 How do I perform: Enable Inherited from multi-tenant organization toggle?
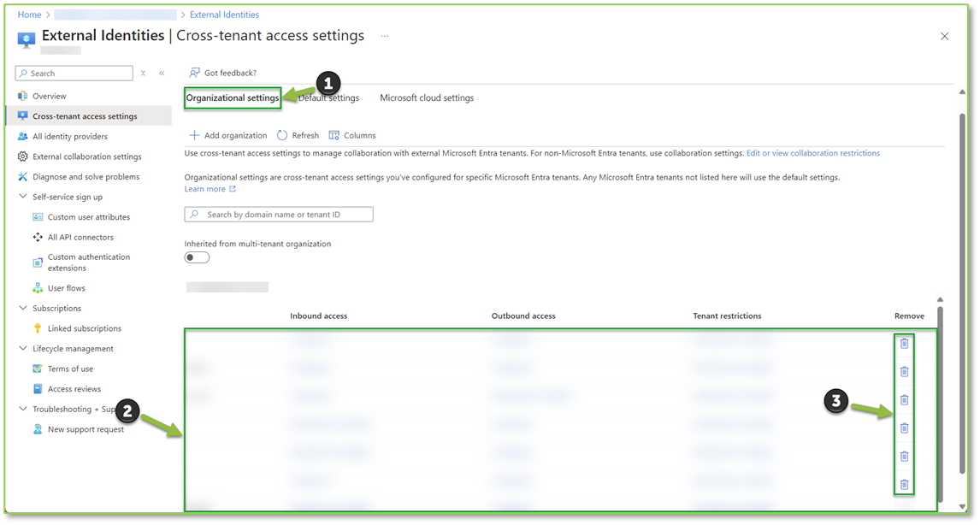coord(197,257)
